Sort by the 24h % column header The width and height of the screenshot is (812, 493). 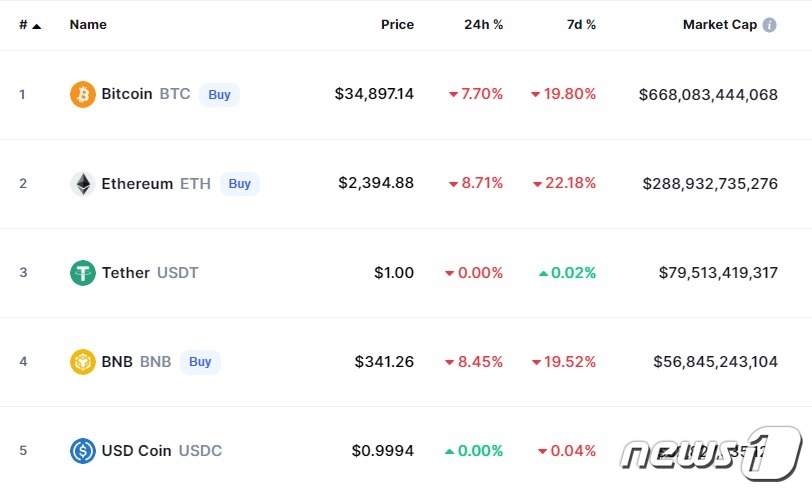(x=483, y=24)
